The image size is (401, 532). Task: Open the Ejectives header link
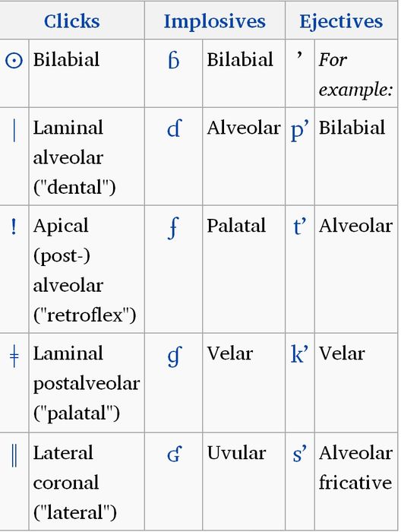pyautogui.click(x=341, y=22)
